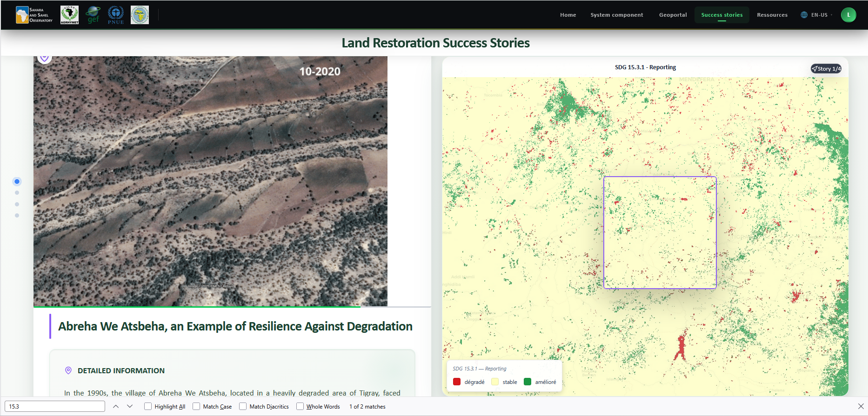Click the 'SDG 15.3.1 - Reporting' map title
Viewport: 868px width, 416px height.
coord(645,67)
